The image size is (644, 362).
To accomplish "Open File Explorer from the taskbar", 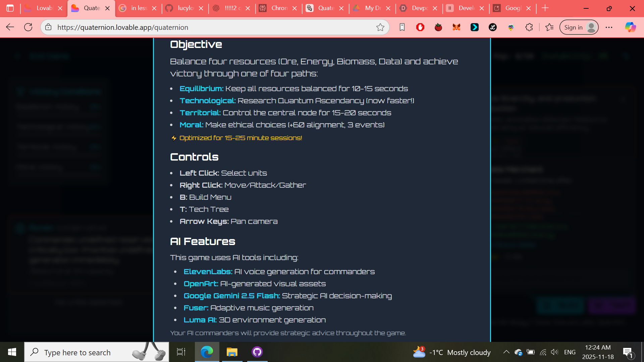I will point(232,352).
